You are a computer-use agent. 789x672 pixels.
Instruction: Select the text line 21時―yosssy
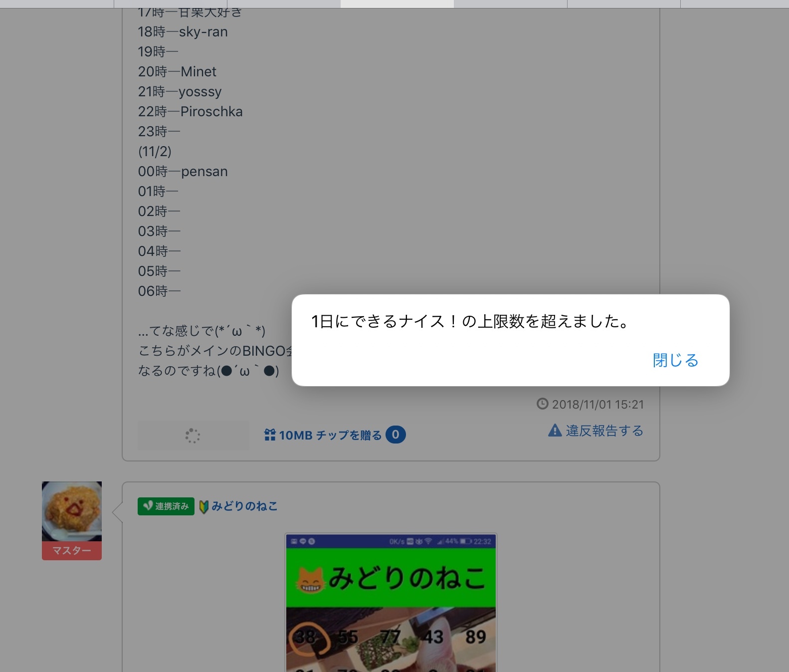click(180, 92)
